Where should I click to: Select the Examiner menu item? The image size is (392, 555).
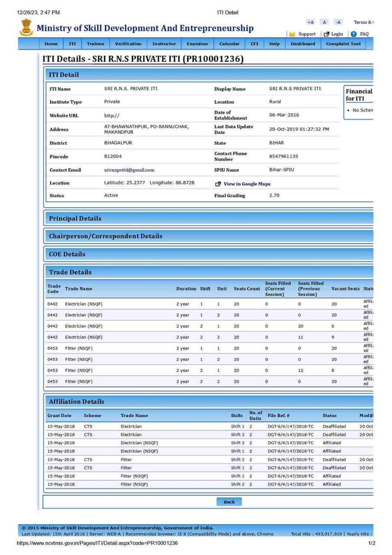pos(197,44)
